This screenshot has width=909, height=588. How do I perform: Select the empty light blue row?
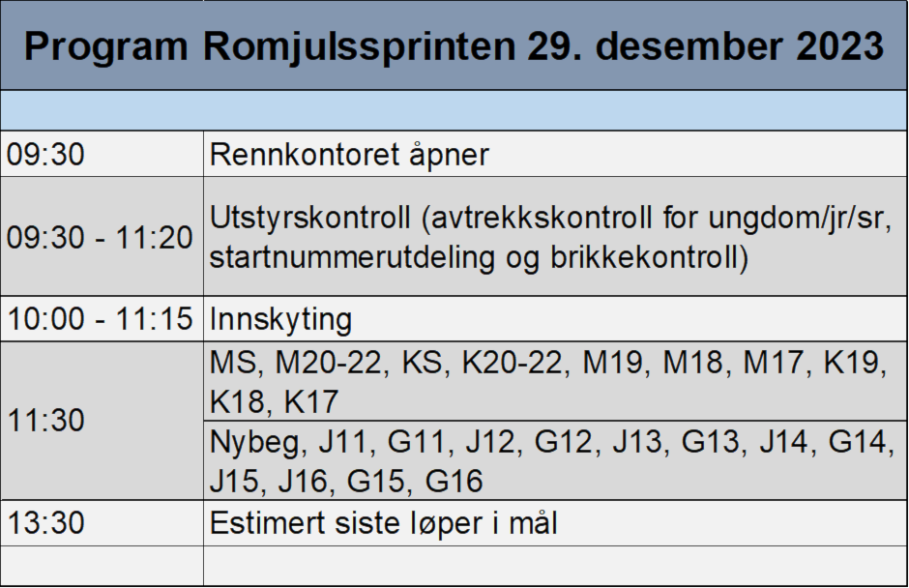tap(454, 110)
